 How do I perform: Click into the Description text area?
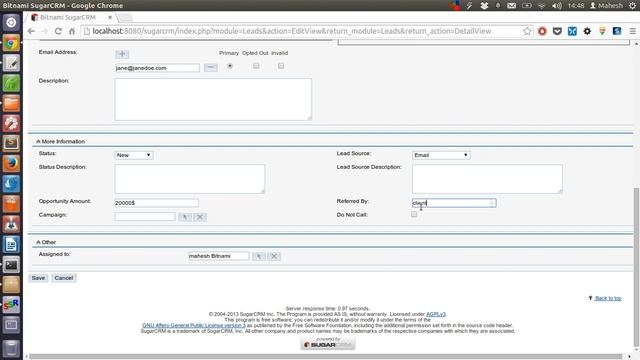(213, 99)
